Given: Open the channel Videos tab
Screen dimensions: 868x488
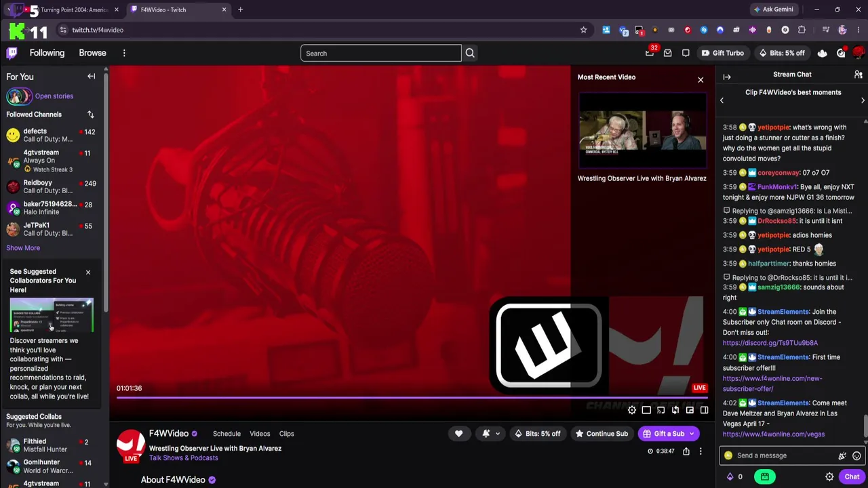Looking at the screenshot, I should (260, 434).
